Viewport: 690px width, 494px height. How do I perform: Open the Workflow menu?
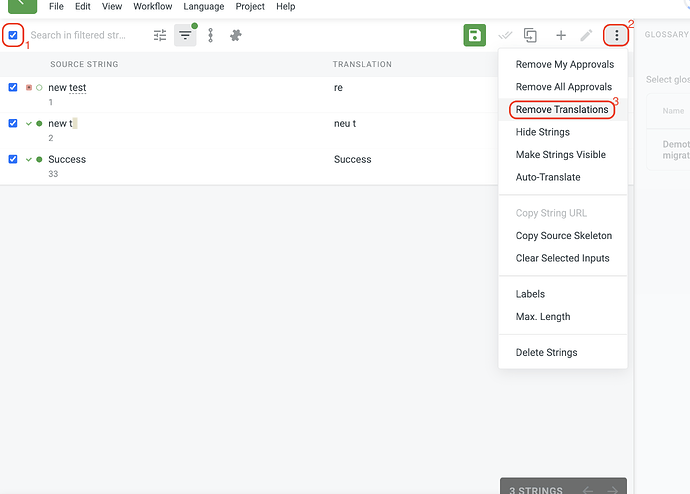pyautogui.click(x=153, y=7)
